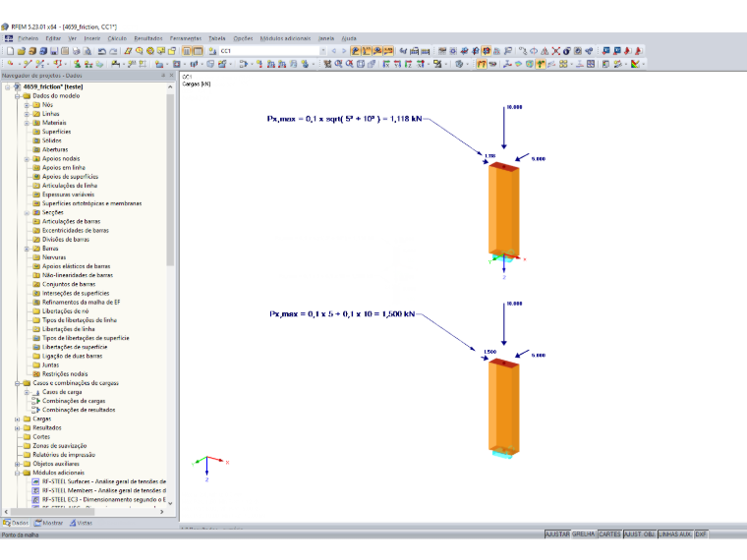Expand the Nós tree folder

point(27,105)
